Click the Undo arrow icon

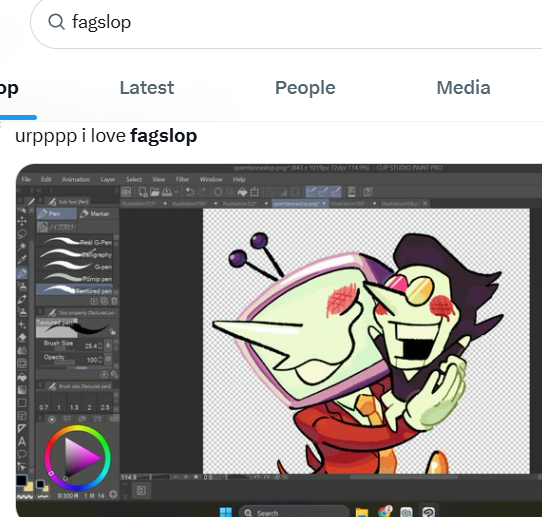click(x=190, y=192)
